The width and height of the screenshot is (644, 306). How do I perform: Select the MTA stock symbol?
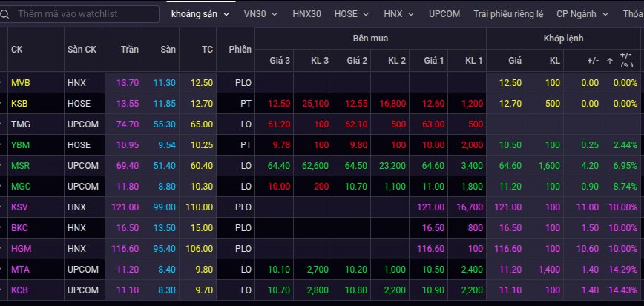coord(20,270)
